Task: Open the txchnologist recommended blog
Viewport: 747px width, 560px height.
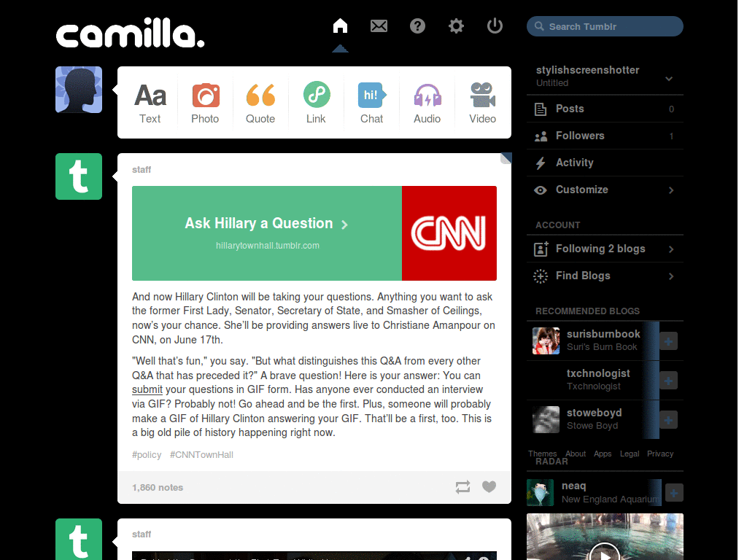Action: coord(598,373)
